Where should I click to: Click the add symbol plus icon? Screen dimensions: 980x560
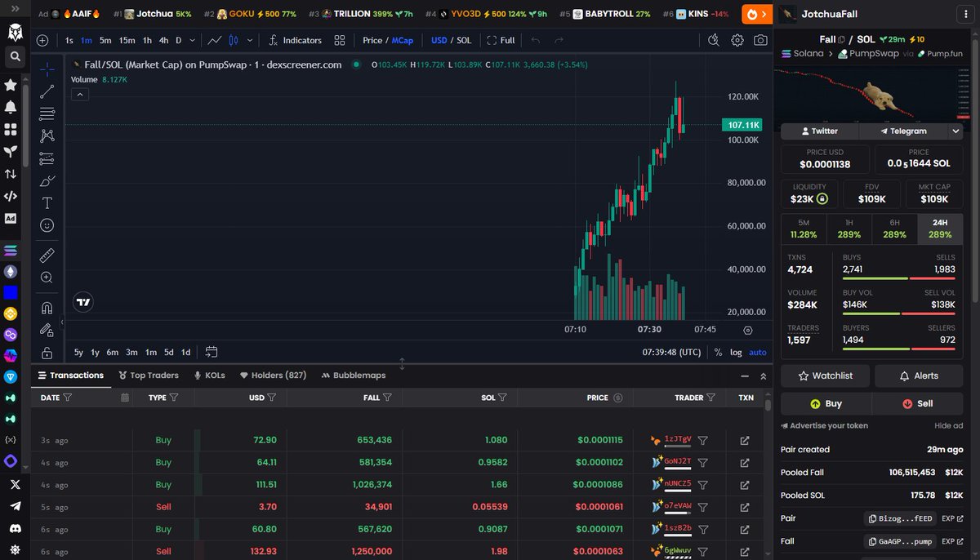coord(42,40)
